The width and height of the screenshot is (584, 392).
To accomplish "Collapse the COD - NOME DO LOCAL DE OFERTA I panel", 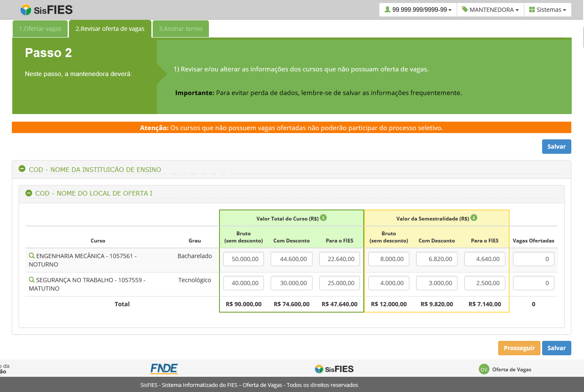I will pos(29,193).
